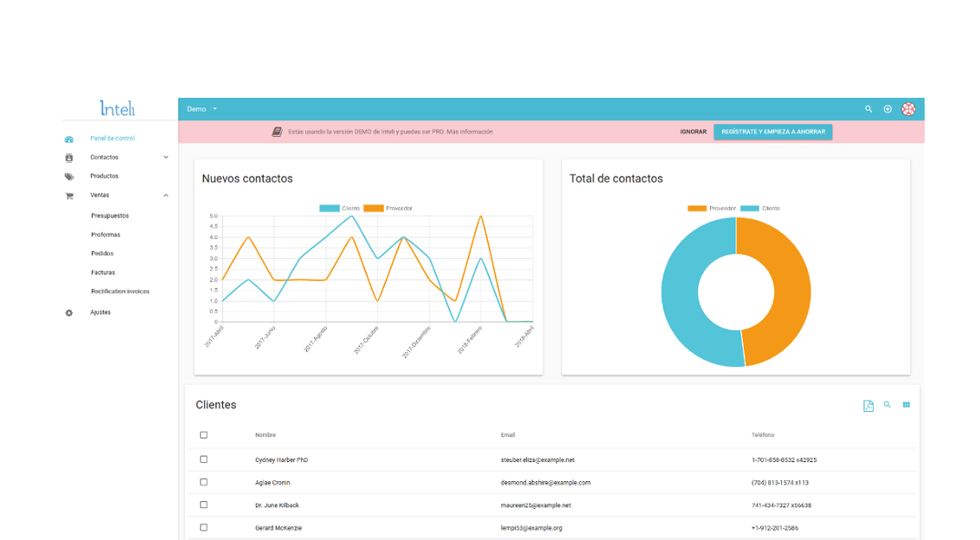Toggle the orange Proveedor legend in line chart
This screenshot has width=980, height=540.
click(x=388, y=208)
